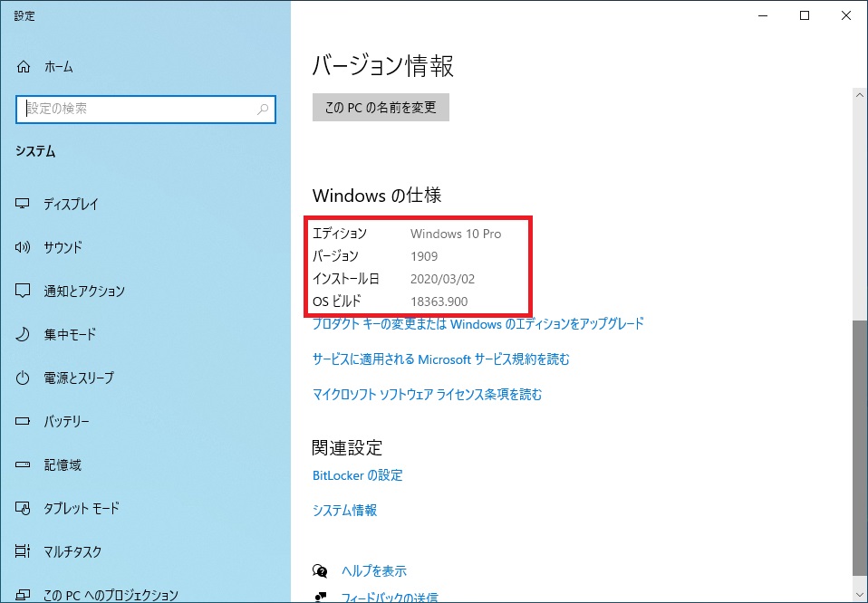
Task: Click the Sound speaker icon
Action: (23, 247)
